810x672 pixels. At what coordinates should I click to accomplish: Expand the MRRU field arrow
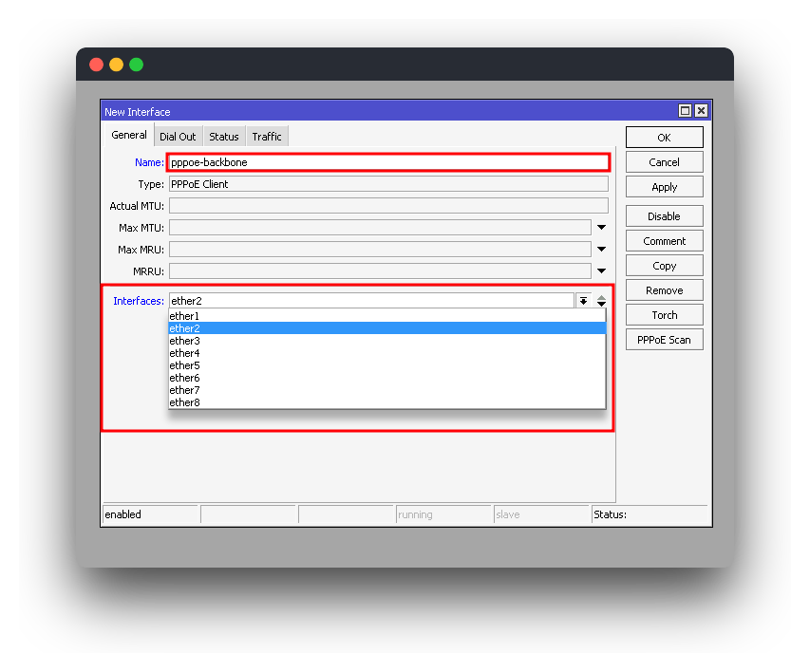pos(601,271)
